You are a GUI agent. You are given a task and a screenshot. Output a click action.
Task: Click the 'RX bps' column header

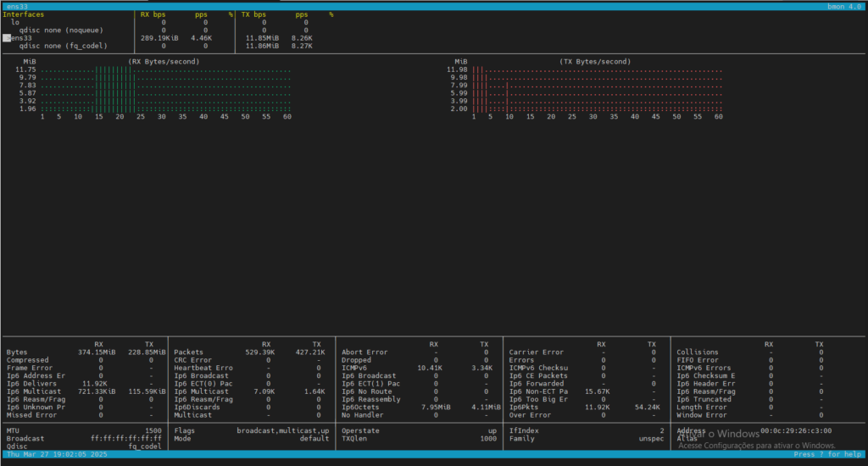pos(153,14)
